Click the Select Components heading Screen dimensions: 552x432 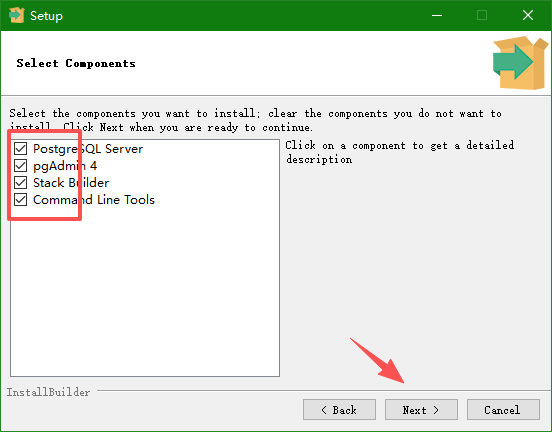pos(76,63)
